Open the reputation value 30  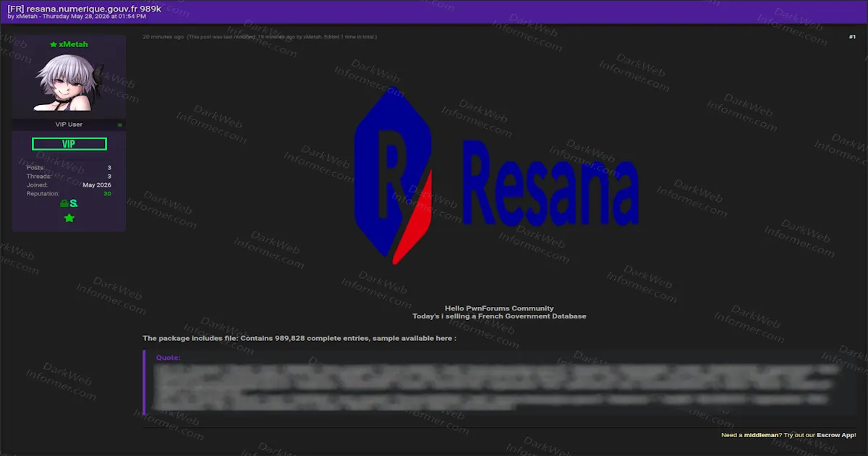point(107,193)
